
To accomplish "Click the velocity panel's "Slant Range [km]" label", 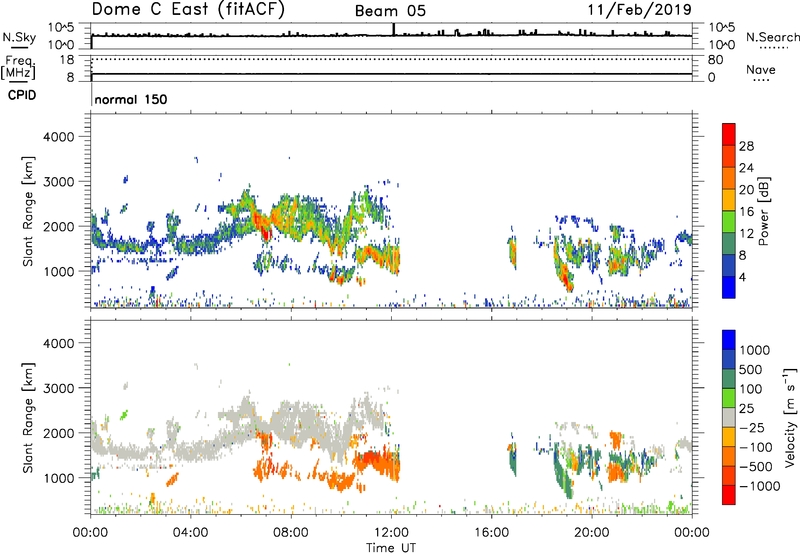I will pos(29,417).
